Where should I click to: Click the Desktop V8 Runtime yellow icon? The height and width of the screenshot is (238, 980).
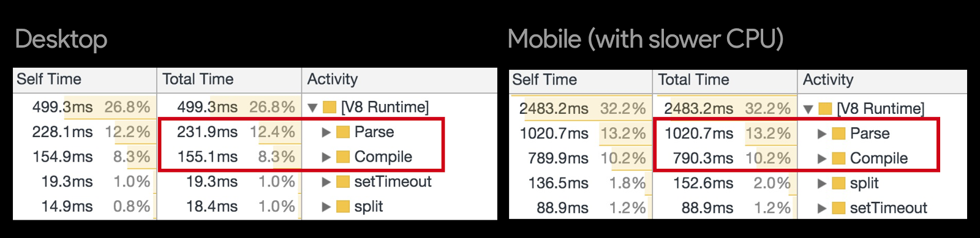[x=330, y=108]
